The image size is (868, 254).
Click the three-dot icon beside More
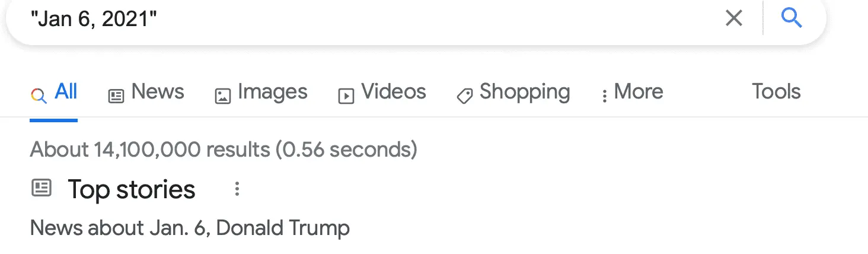coord(604,96)
